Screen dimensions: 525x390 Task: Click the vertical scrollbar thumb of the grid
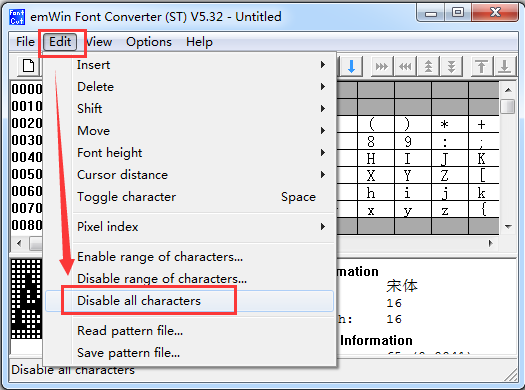pyautogui.click(x=508, y=106)
